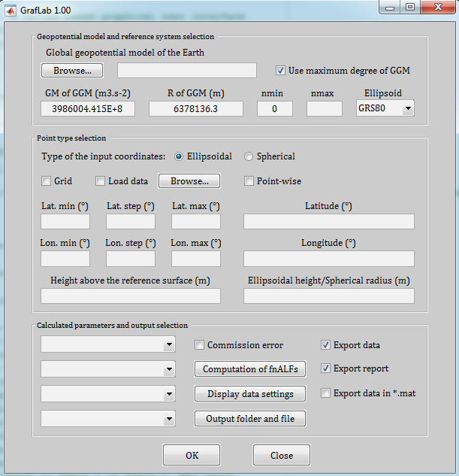The width and height of the screenshot is (459, 476).
Task: Click the MATLAB icon in the title bar
Action: [x=11, y=11]
